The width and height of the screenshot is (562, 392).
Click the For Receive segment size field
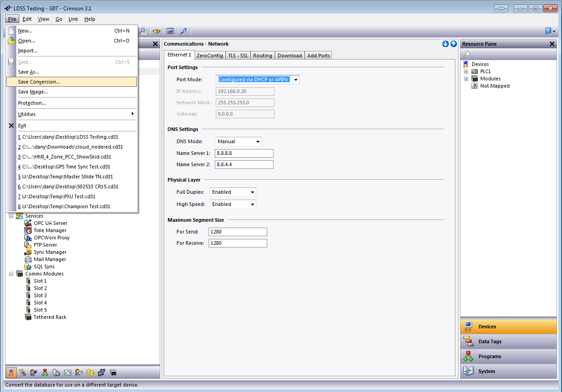point(238,243)
